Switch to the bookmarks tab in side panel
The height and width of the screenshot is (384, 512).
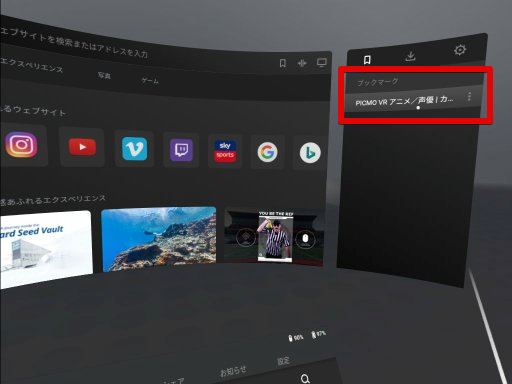coord(367,60)
